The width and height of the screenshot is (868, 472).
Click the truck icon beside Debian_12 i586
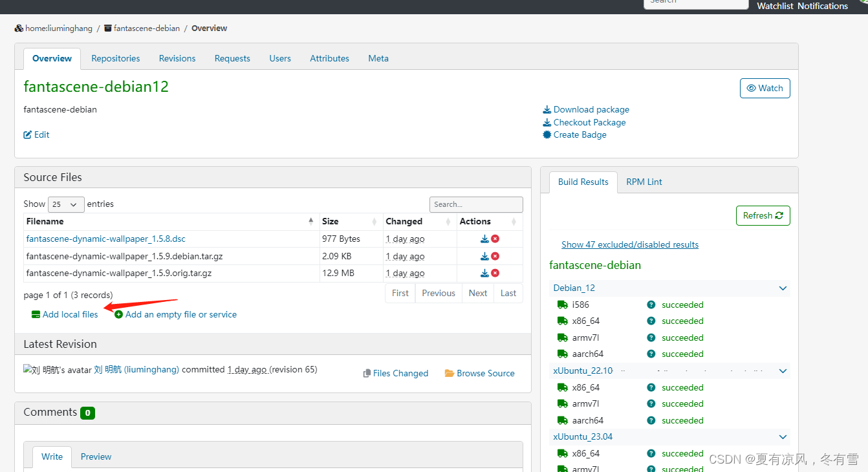(562, 305)
